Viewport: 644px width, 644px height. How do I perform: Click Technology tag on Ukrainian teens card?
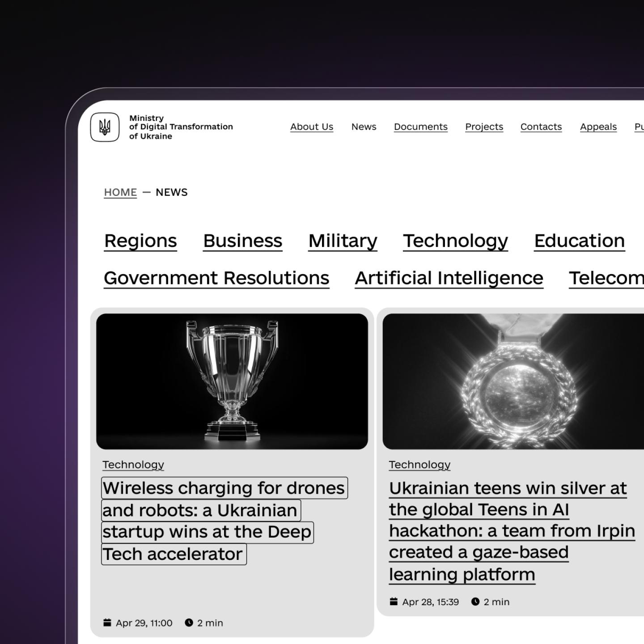(x=419, y=465)
